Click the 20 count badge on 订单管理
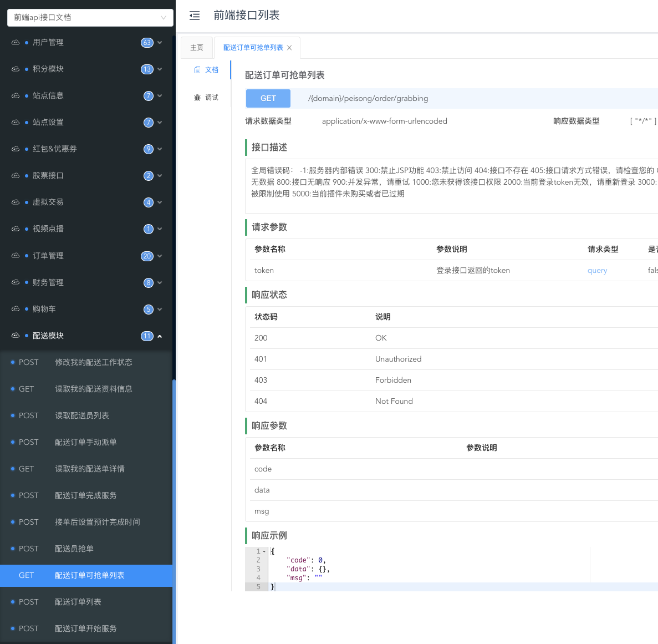This screenshot has height=644, width=658. coord(147,256)
